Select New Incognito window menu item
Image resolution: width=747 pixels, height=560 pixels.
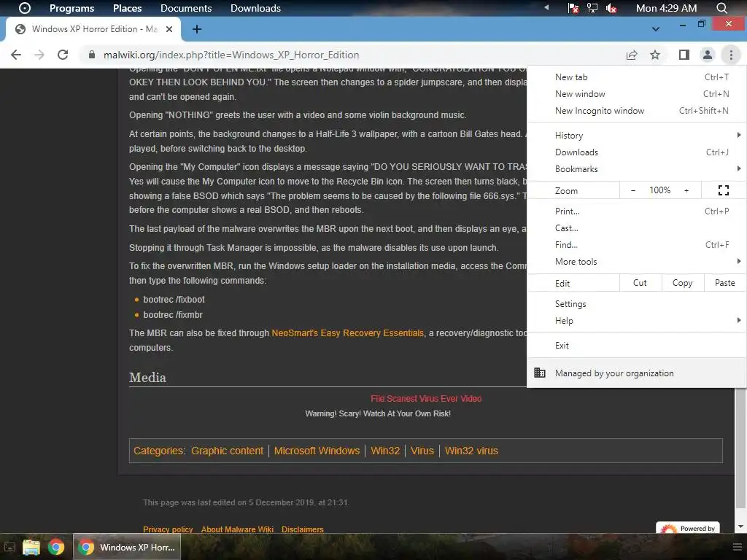[637, 111]
